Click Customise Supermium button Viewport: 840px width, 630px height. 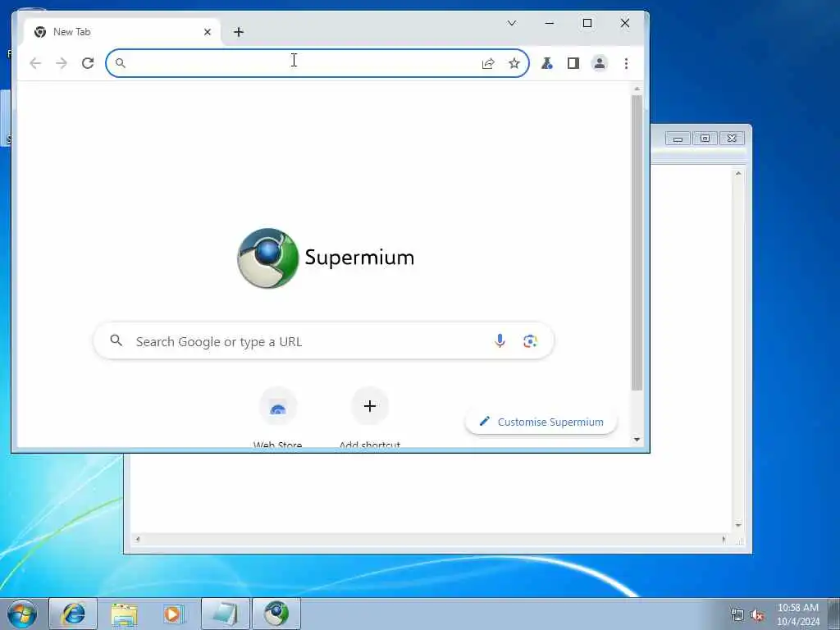click(541, 422)
